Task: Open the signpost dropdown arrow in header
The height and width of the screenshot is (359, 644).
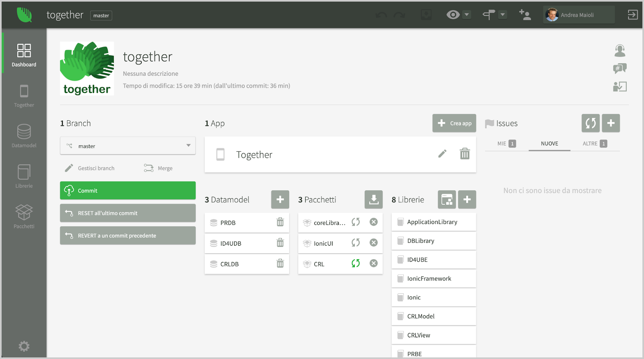Action: point(503,15)
